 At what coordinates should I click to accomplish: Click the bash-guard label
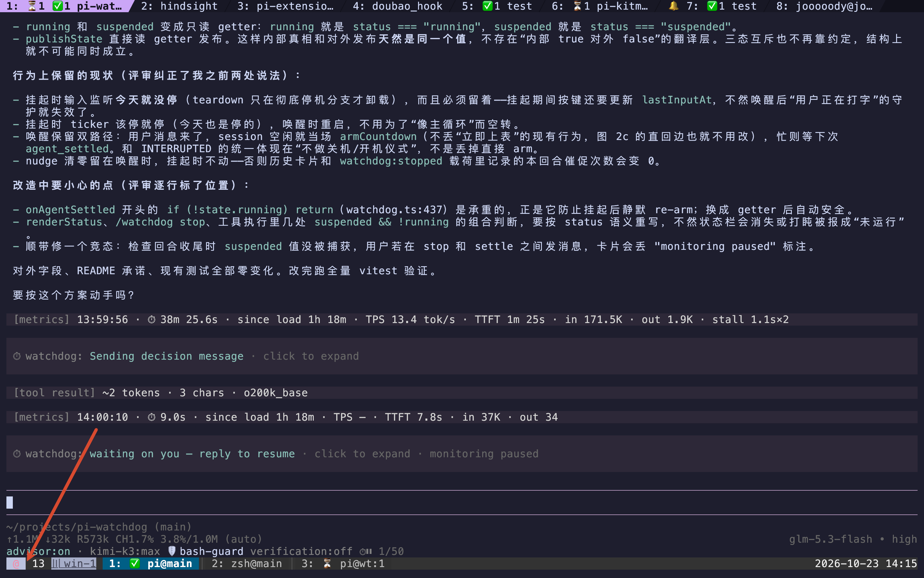211,551
